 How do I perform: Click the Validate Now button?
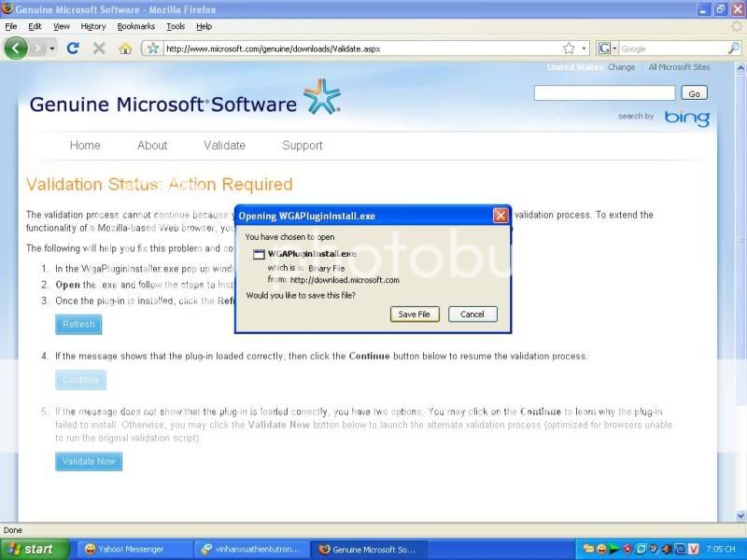89,461
